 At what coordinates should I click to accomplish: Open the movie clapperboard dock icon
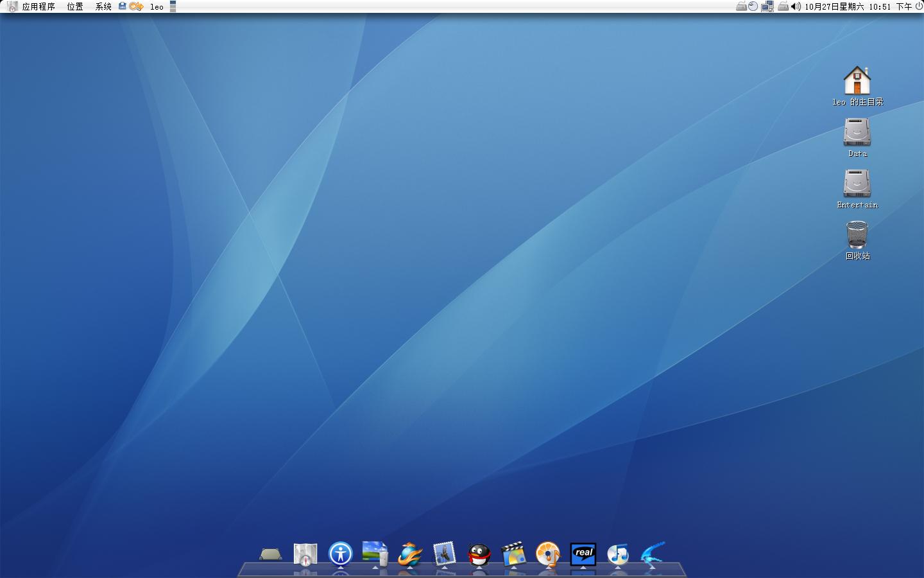click(x=513, y=554)
